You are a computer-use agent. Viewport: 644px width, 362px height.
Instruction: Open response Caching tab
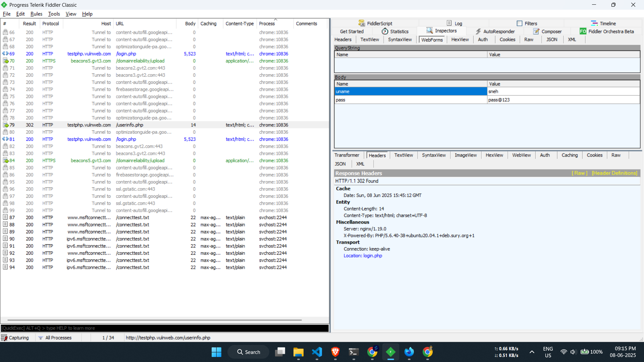click(x=570, y=155)
